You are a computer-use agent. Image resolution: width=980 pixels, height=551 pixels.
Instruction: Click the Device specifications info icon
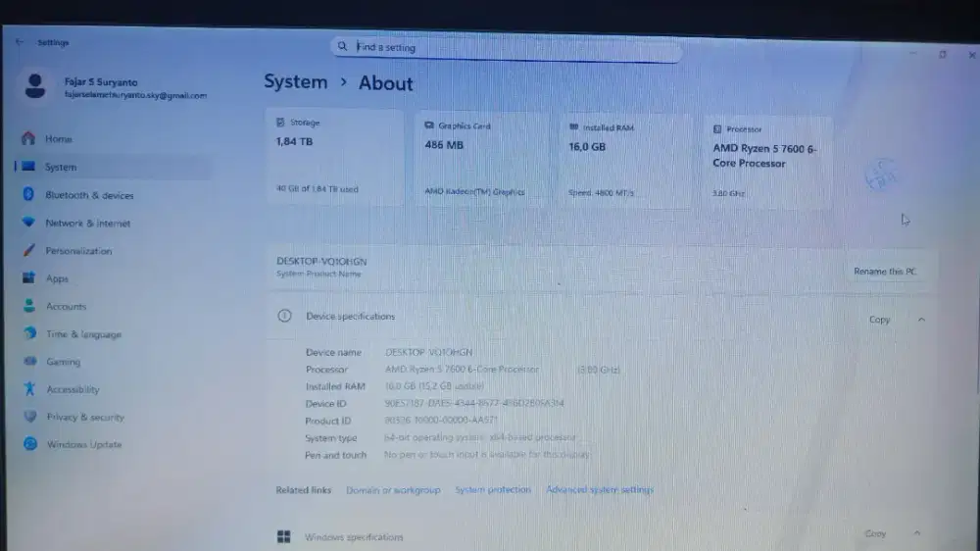(284, 316)
